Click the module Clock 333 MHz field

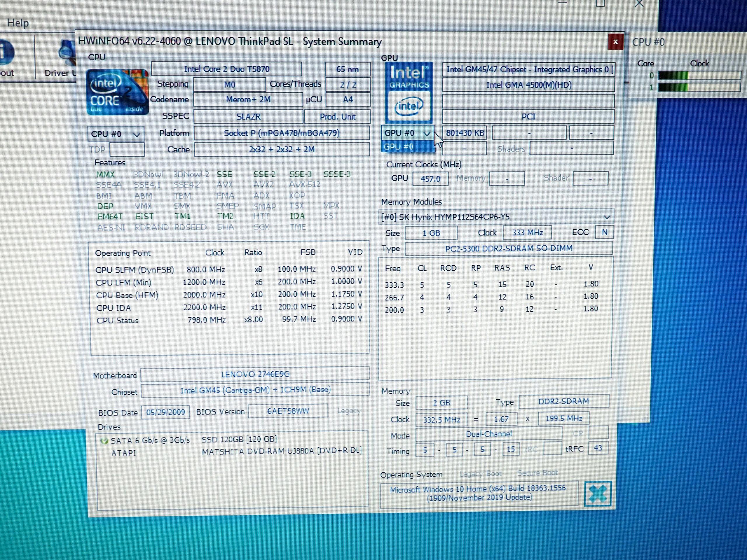pyautogui.click(x=527, y=232)
